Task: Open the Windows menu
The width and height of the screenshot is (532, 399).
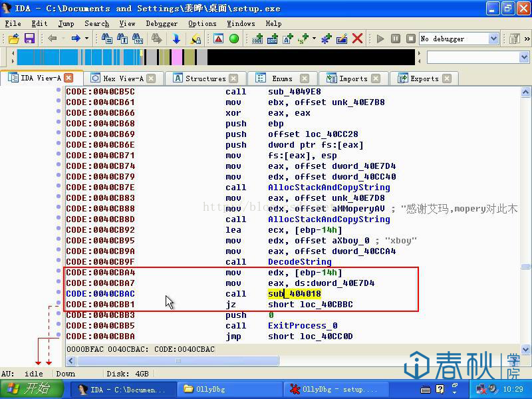Action: pos(241,23)
